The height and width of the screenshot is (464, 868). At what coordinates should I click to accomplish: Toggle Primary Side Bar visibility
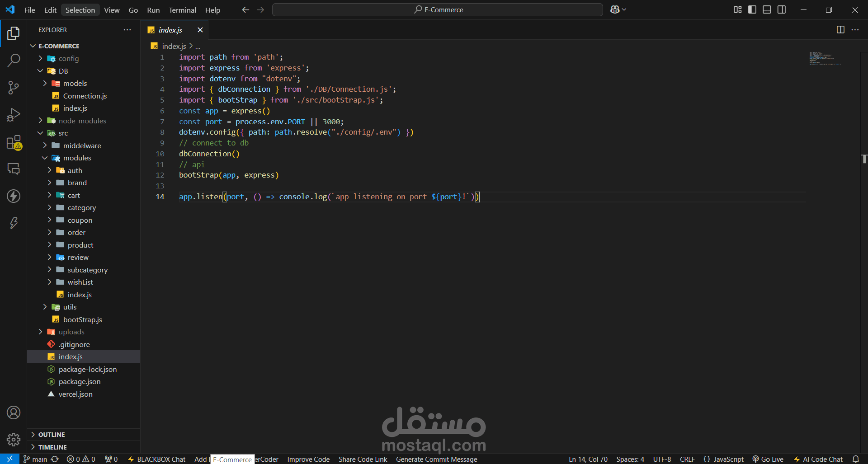coord(752,9)
